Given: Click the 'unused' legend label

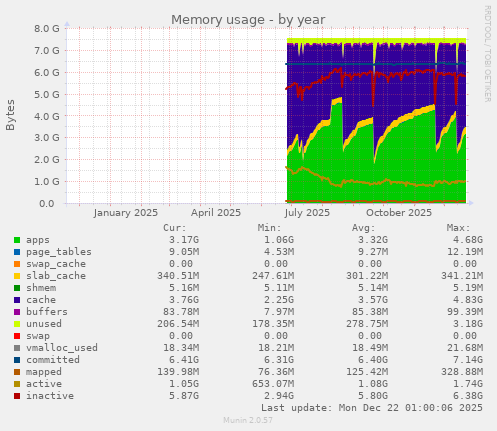Looking at the screenshot, I should (44, 324).
